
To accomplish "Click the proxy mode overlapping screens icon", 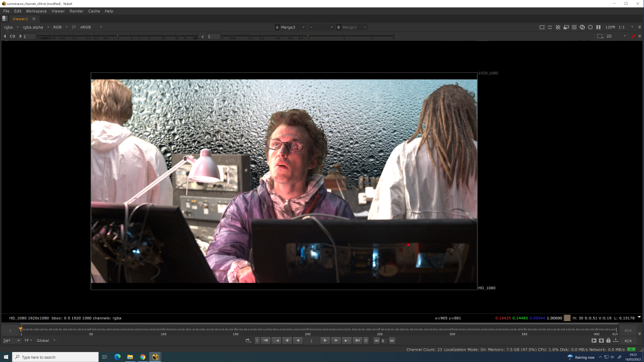I will (x=566, y=27).
